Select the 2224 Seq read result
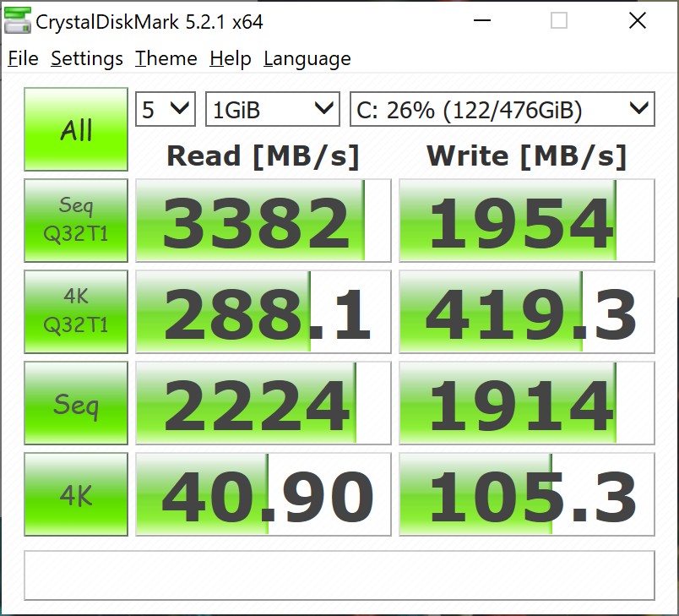This screenshot has height=616, width=679. coord(263,403)
